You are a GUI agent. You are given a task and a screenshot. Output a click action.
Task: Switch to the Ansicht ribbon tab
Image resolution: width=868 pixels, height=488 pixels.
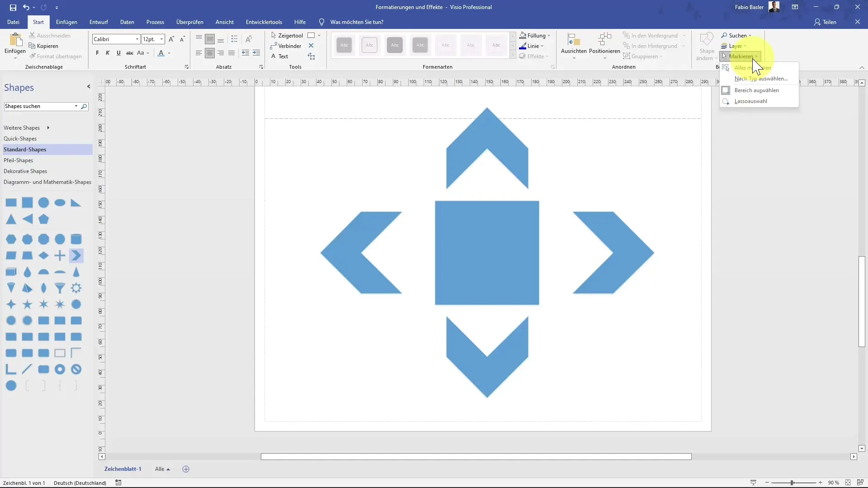tap(225, 22)
